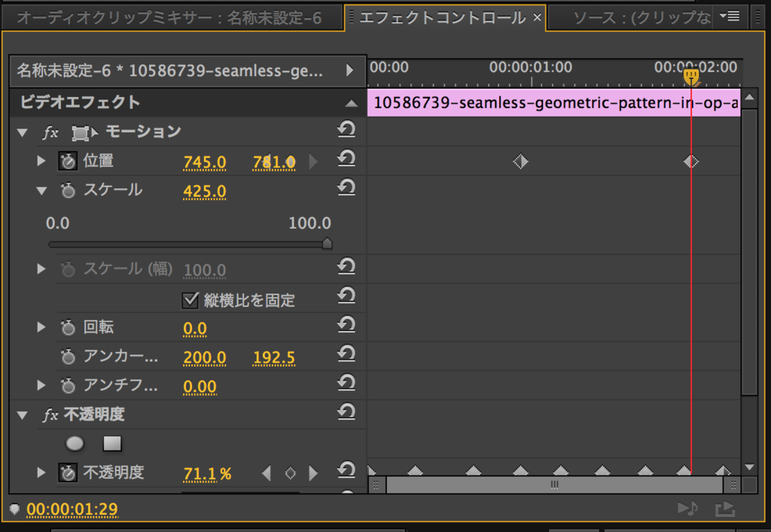Screen dimensions: 771x532
Task: Reset the 不透明度 71.1% parameter
Action: [x=346, y=470]
